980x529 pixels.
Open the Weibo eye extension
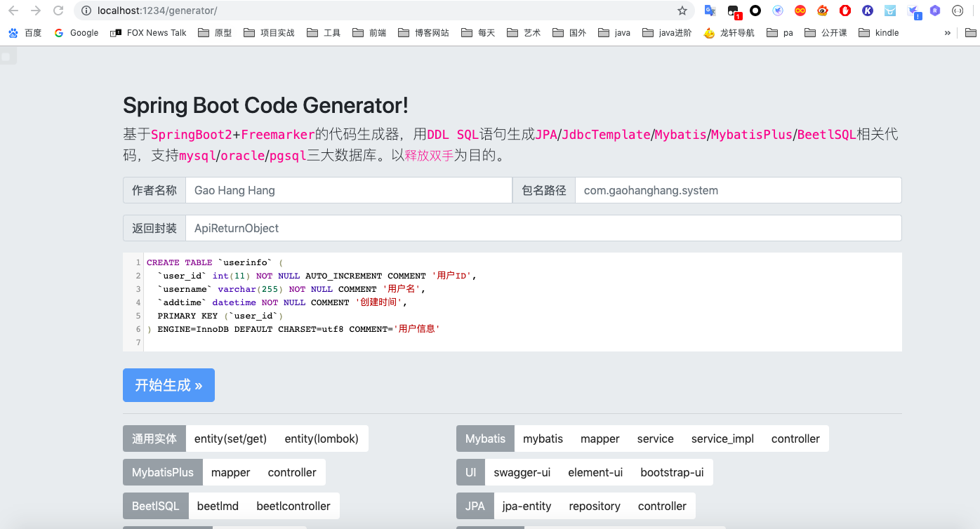(822, 11)
